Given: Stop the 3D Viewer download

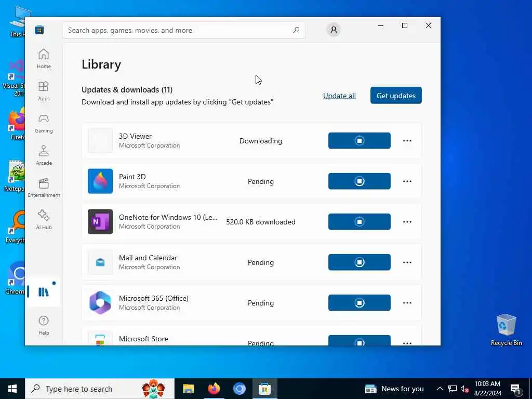Looking at the screenshot, I should click(360, 140).
